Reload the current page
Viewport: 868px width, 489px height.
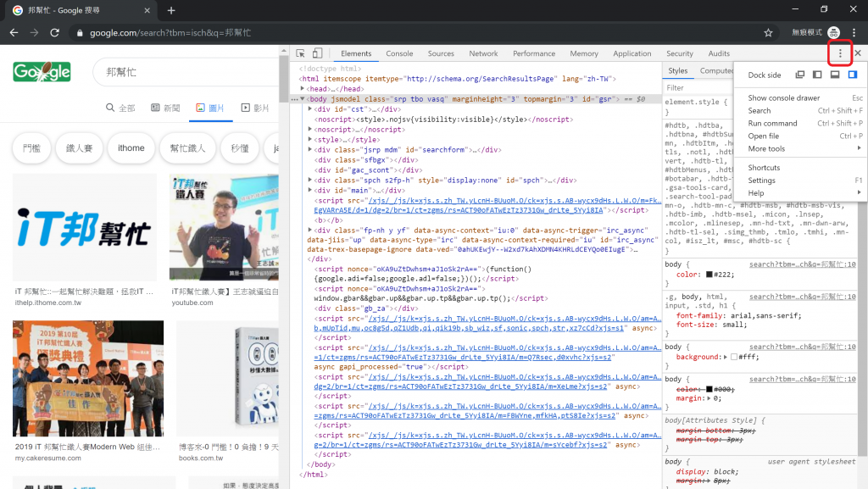click(54, 33)
